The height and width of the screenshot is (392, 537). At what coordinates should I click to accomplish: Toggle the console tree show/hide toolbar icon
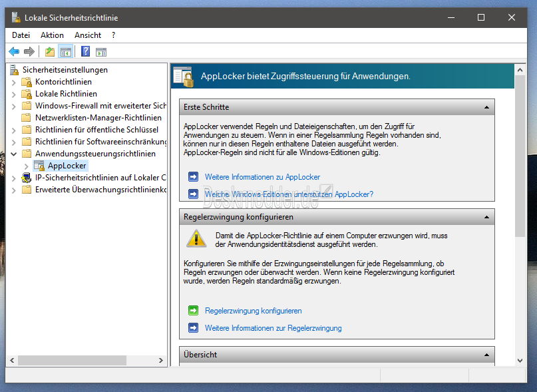(65, 52)
